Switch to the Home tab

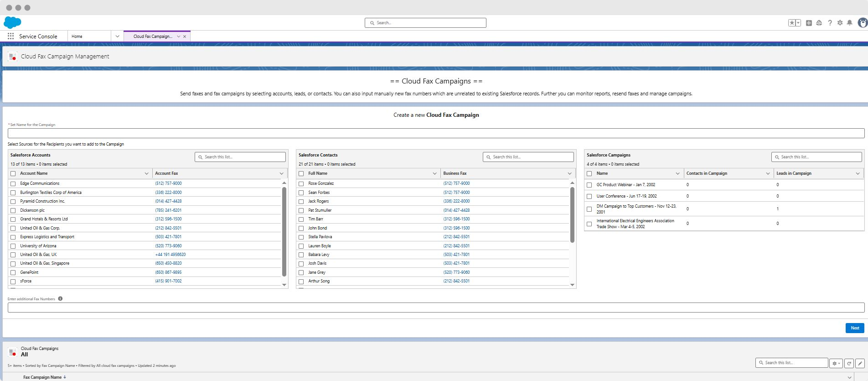77,37
